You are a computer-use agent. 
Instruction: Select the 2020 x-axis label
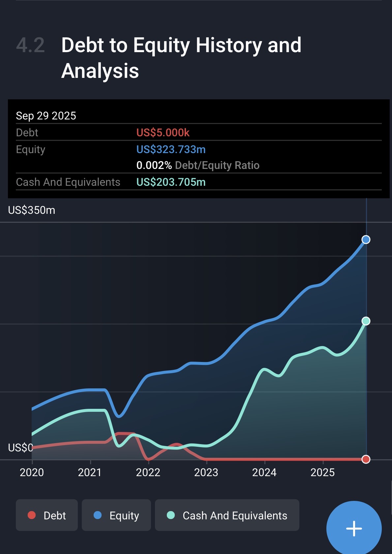pos(32,473)
